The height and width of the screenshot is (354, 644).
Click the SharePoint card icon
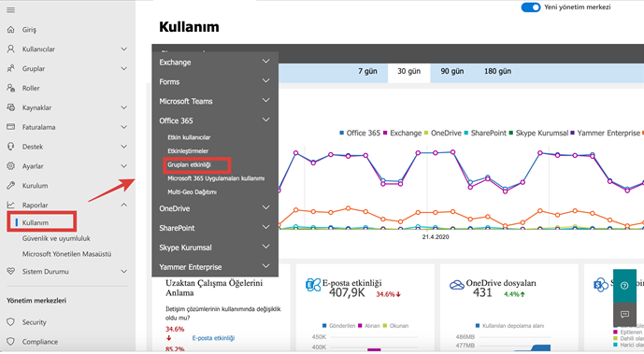pyautogui.click(x=601, y=284)
